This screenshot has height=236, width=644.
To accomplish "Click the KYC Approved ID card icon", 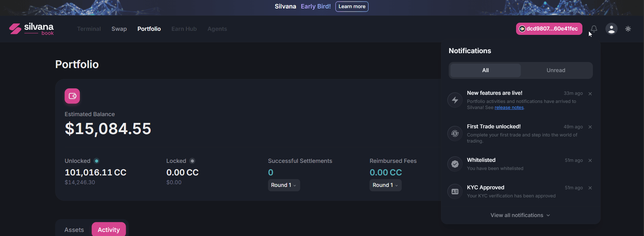I will (455, 191).
